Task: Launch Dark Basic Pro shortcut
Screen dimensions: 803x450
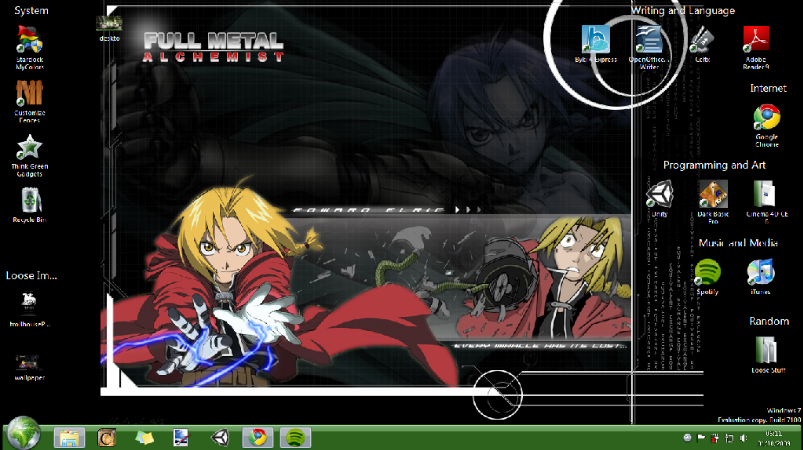Action: tap(713, 202)
